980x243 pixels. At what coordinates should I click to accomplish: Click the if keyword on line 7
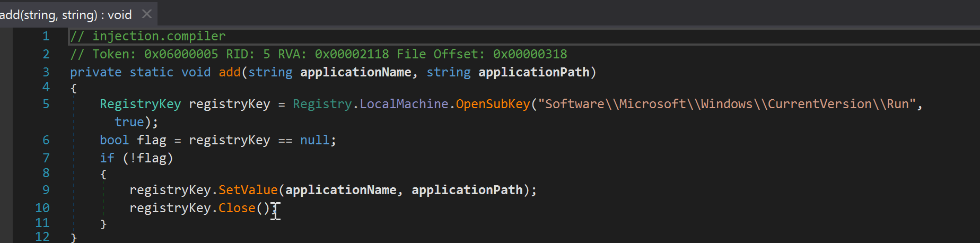click(x=107, y=158)
